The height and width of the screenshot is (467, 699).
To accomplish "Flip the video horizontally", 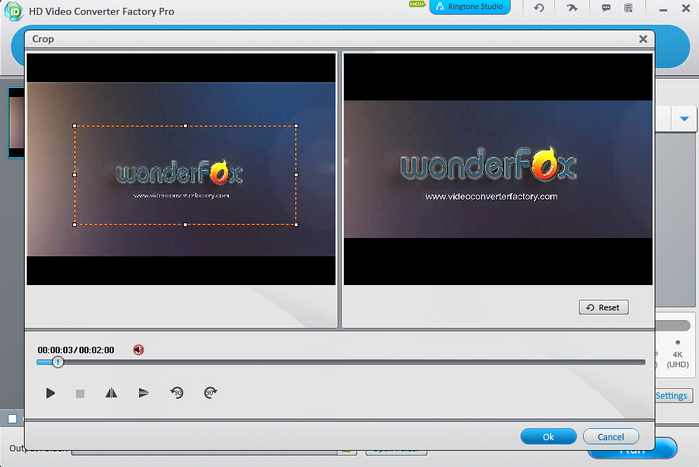I will [x=111, y=393].
